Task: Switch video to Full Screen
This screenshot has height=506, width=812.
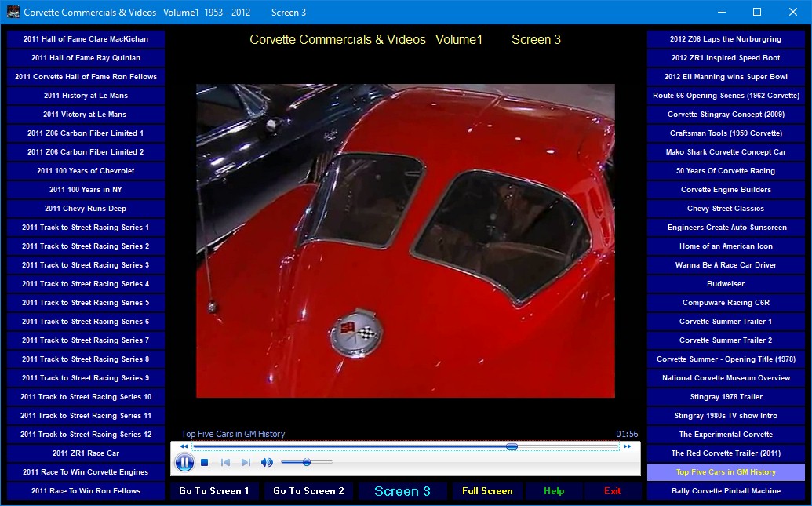Action: 487,491
